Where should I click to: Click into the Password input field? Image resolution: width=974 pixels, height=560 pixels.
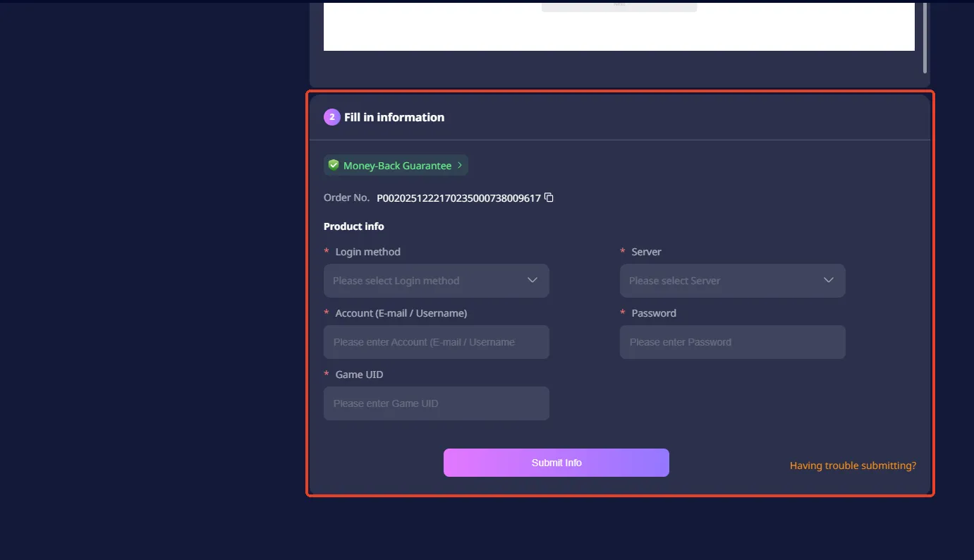point(732,342)
